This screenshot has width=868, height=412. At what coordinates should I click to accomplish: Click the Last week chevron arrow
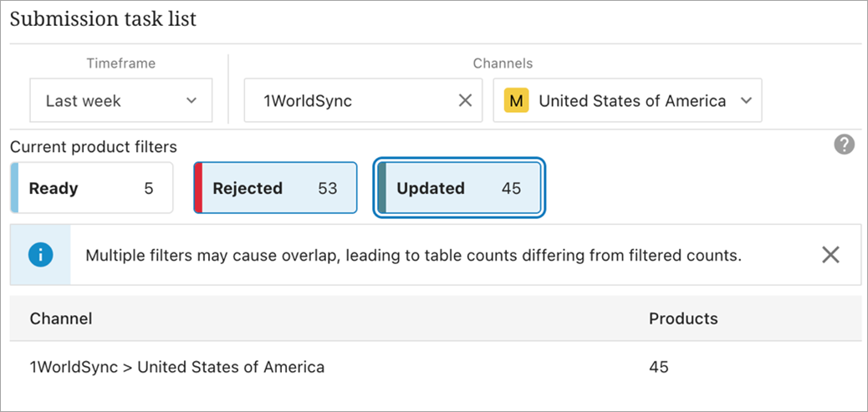[191, 101]
